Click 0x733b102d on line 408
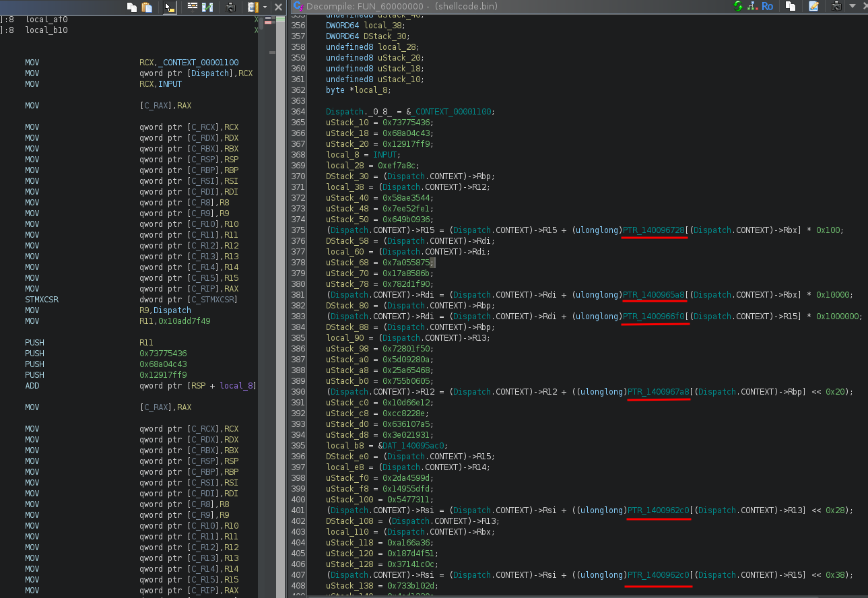 click(413, 586)
